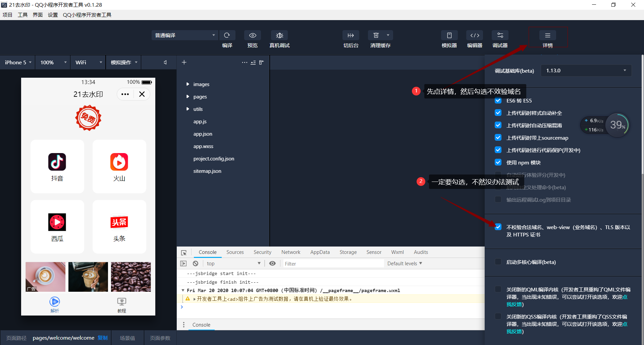Click the 复制 link for page path
The image size is (644, 345).
[103, 338]
